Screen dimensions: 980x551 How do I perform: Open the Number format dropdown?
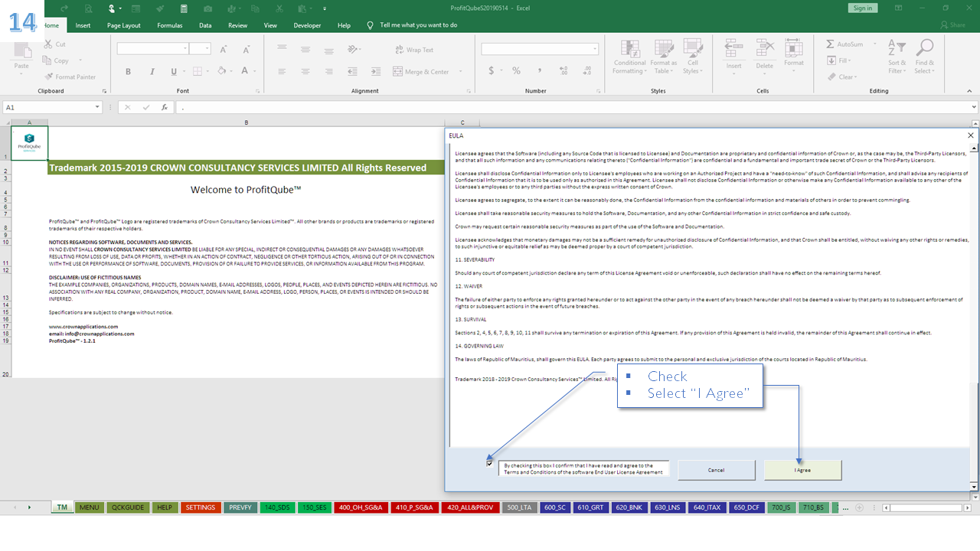(595, 49)
